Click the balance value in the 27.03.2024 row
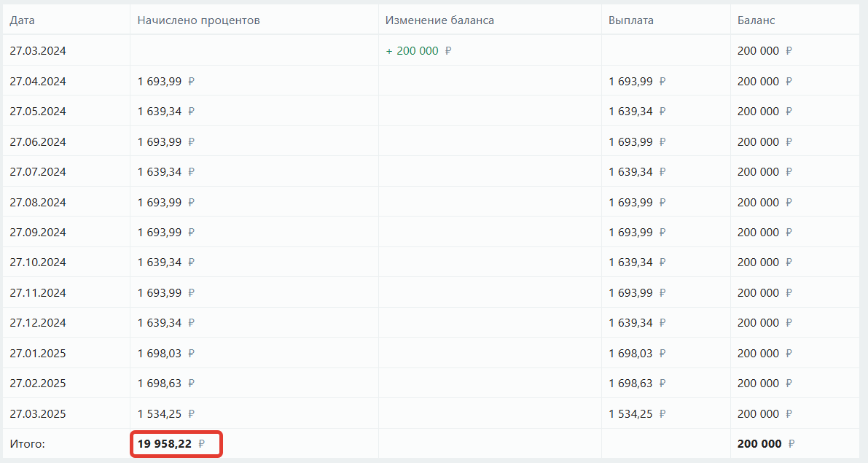Screen dimensions: 868x463 [758, 51]
